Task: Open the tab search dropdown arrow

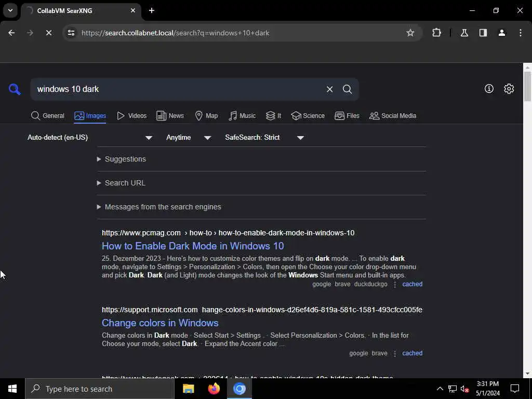Action: click(x=10, y=10)
